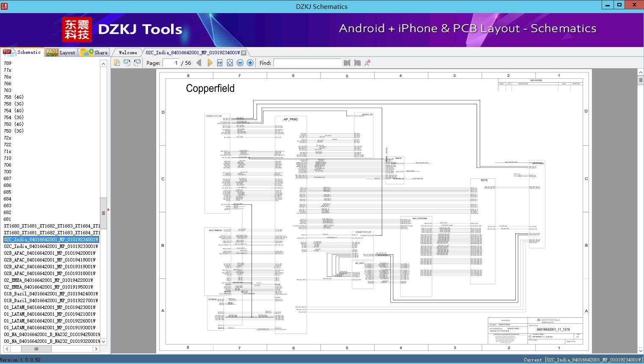Screen dimensions: 644x364
Task: Zoom in with the plus icon
Action: pos(250,63)
